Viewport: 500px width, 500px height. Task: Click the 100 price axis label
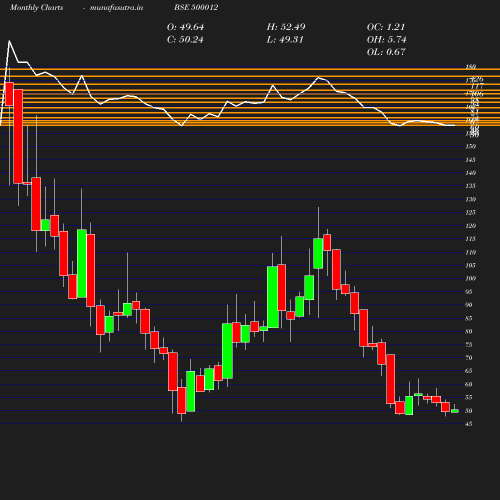(471, 278)
